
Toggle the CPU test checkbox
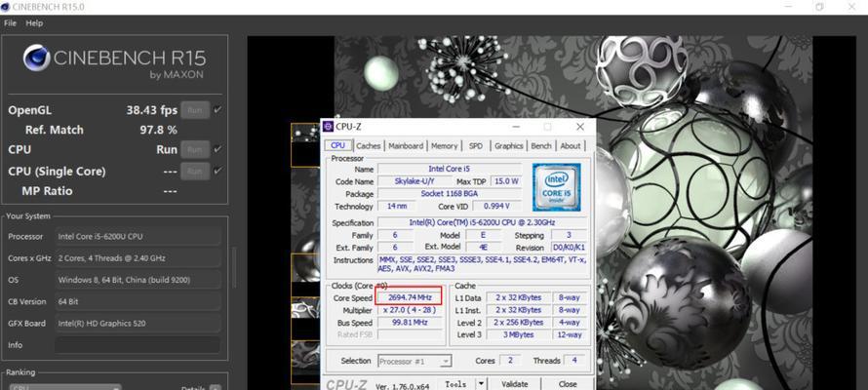pyautogui.click(x=217, y=149)
